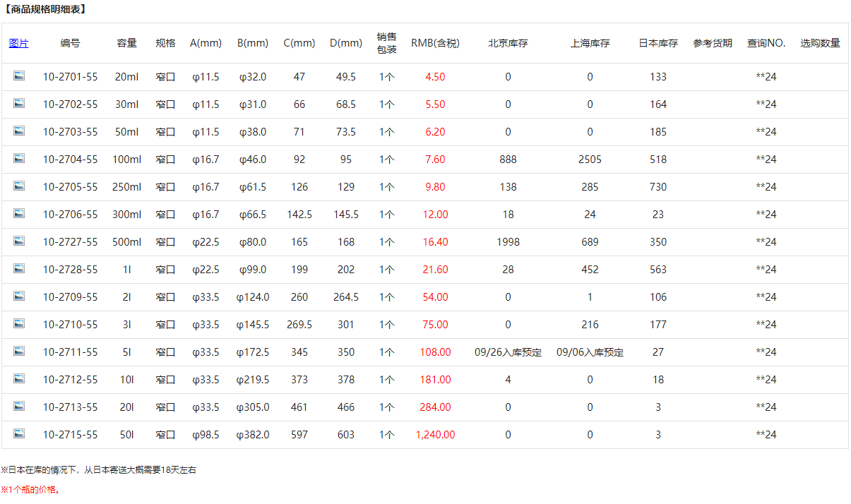Open image icon for 10-2727-55 row
This screenshot has height=504, width=851.
point(19,241)
